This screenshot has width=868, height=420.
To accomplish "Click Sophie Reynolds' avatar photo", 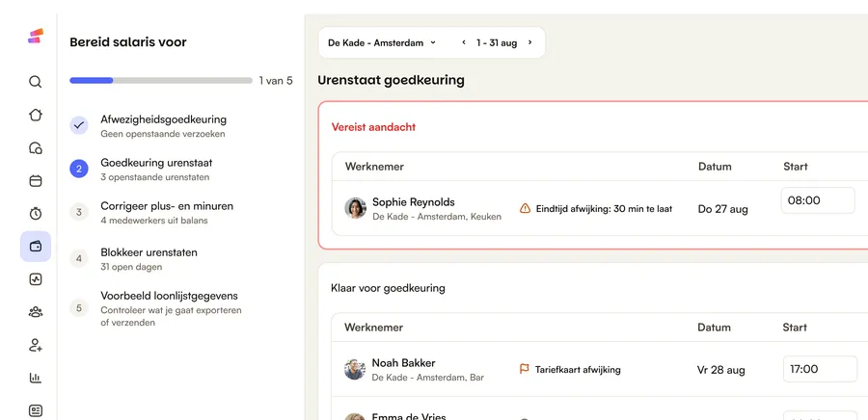I will click(355, 208).
